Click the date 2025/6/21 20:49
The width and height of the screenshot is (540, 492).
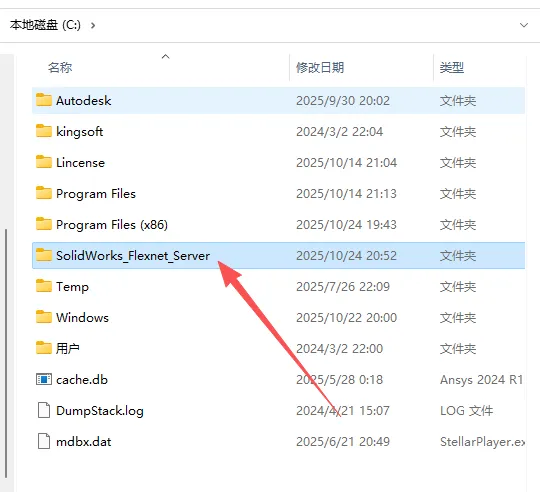(343, 441)
